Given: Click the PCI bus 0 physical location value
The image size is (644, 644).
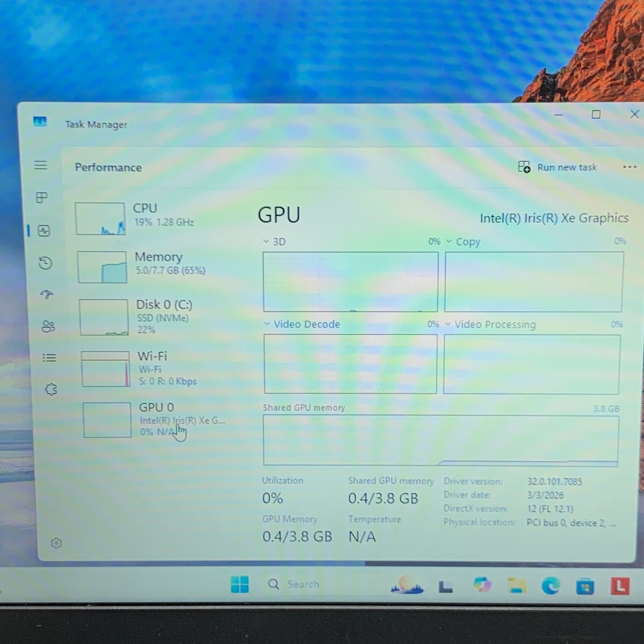Looking at the screenshot, I should 571,522.
